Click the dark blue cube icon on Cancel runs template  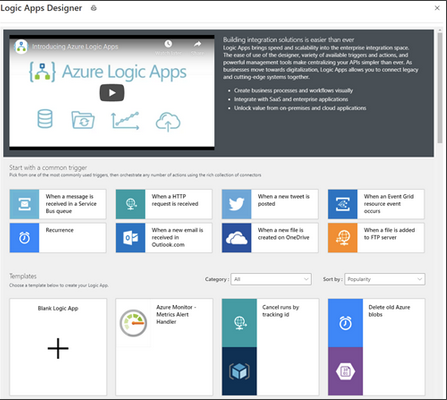tap(239, 371)
